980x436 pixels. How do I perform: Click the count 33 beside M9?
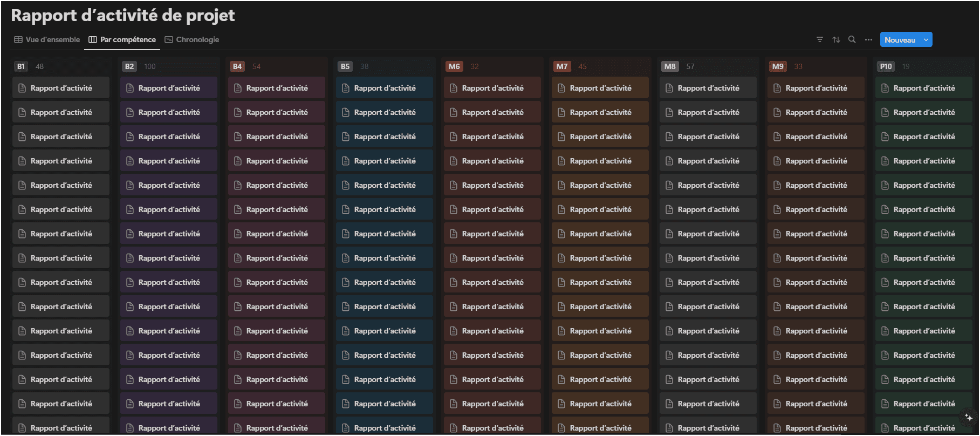click(798, 66)
